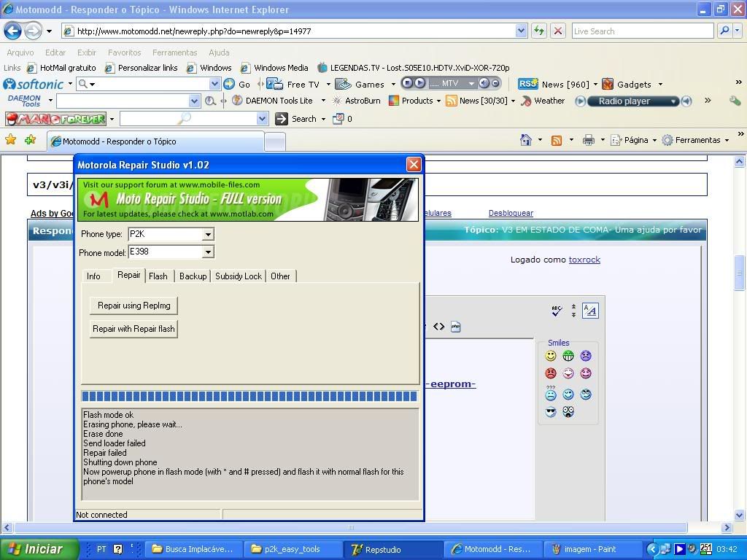Expand the DAEMON Tools search dropdown
747x560 pixels.
tap(194, 101)
